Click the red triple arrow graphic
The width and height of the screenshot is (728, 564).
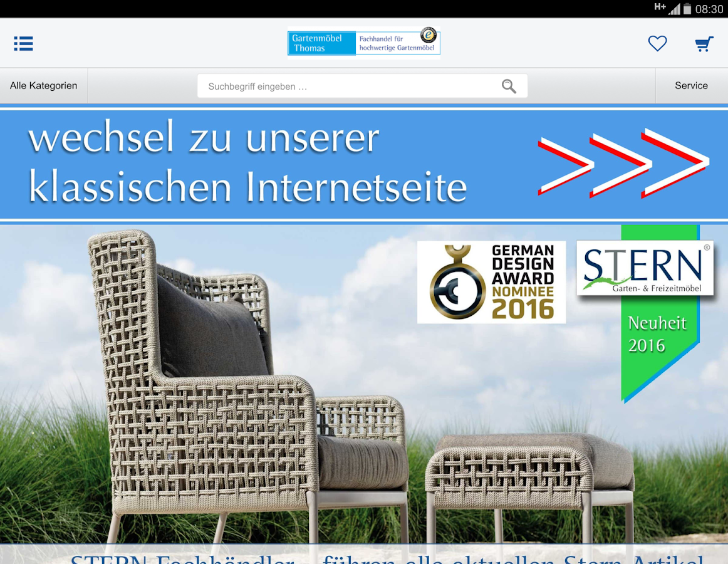click(x=623, y=164)
